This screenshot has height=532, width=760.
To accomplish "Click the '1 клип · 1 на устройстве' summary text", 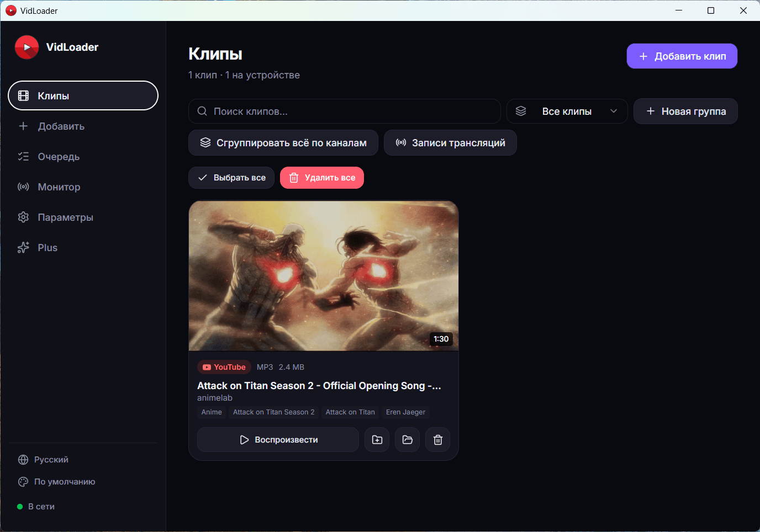I will pos(244,75).
